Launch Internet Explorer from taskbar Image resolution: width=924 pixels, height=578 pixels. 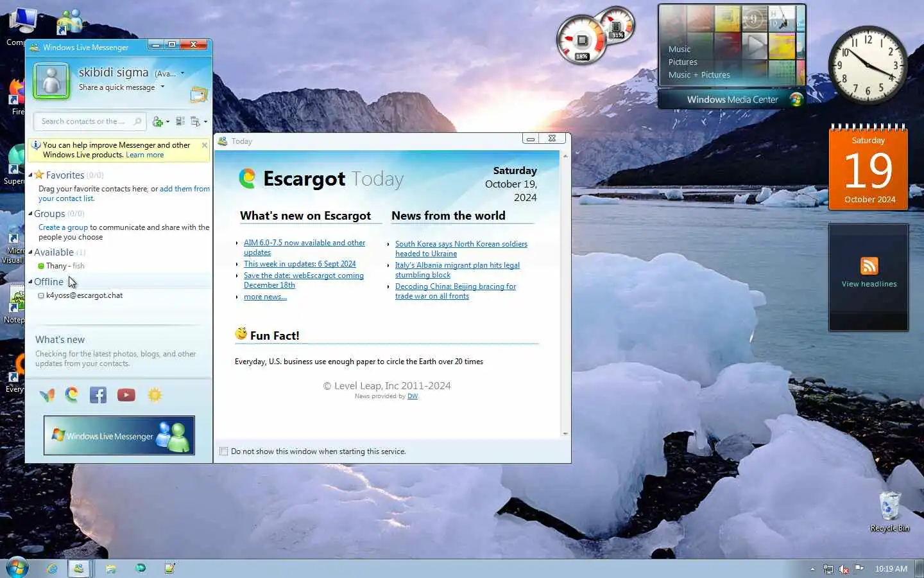coord(51,568)
